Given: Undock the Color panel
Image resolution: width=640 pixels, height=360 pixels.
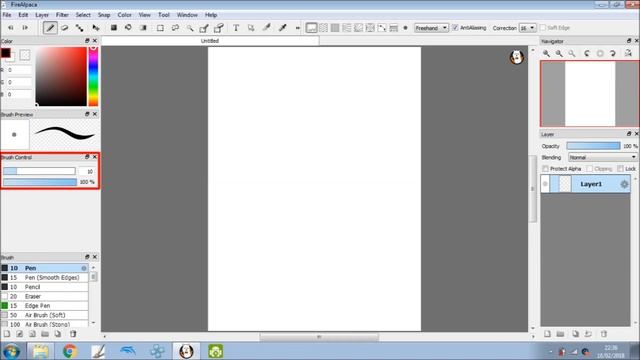Looking at the screenshot, I should (x=87, y=41).
